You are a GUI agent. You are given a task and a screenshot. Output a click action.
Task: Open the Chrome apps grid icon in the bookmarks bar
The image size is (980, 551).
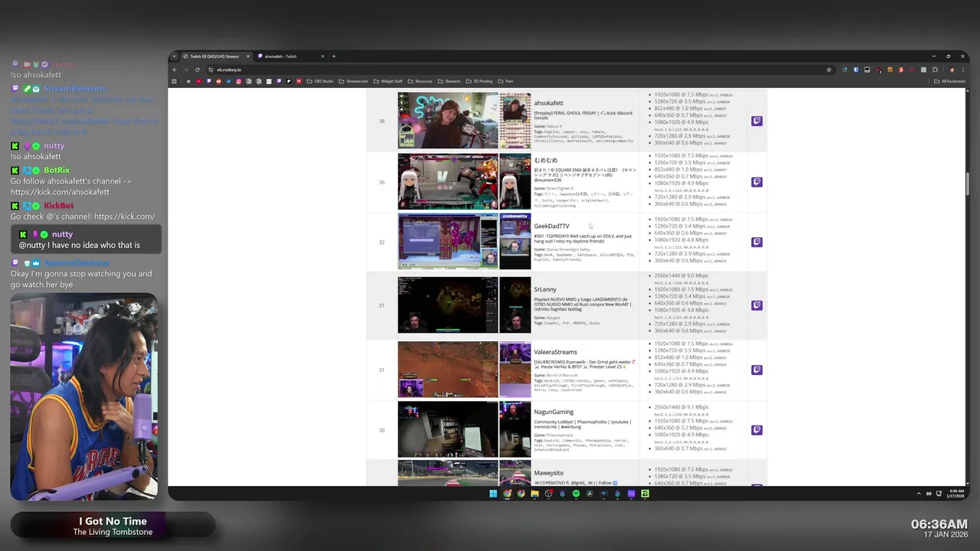pyautogui.click(x=174, y=81)
